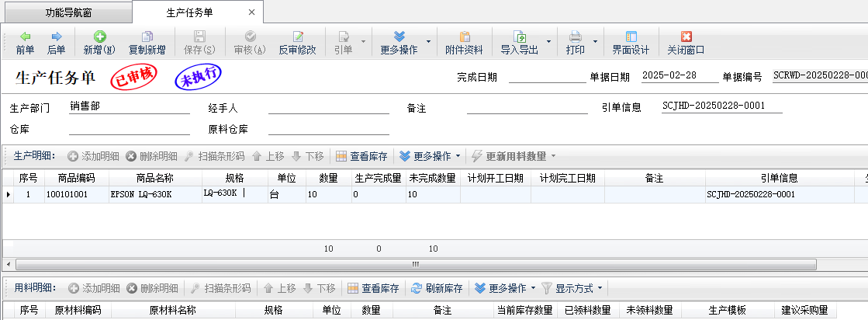The image size is (868, 320).
Task: Open the 显示方式 dropdown in 用料明细
Action: coord(573,288)
